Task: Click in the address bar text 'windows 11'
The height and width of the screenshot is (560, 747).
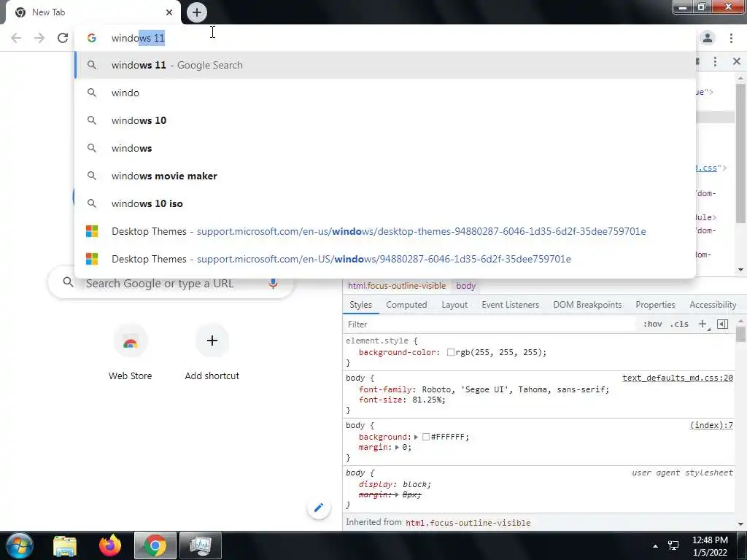Action: point(138,38)
